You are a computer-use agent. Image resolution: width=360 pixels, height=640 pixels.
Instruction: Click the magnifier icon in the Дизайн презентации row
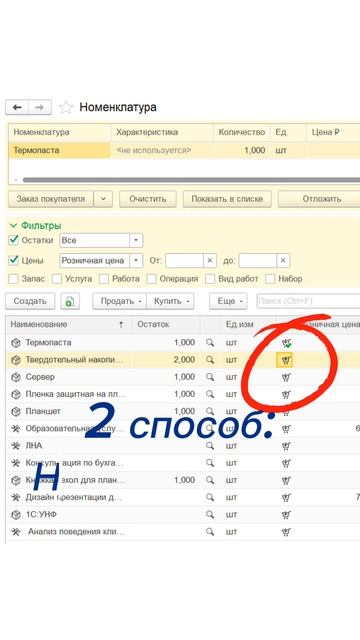point(210,497)
